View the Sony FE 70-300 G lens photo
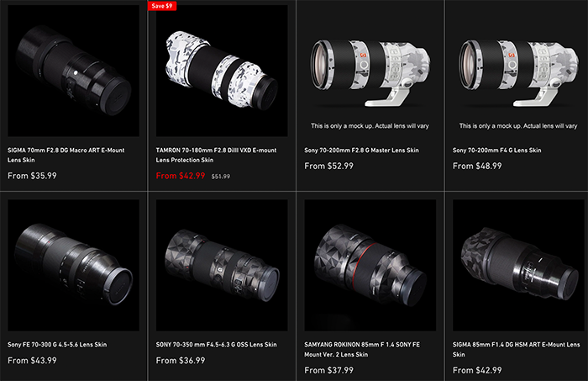 click(x=74, y=265)
